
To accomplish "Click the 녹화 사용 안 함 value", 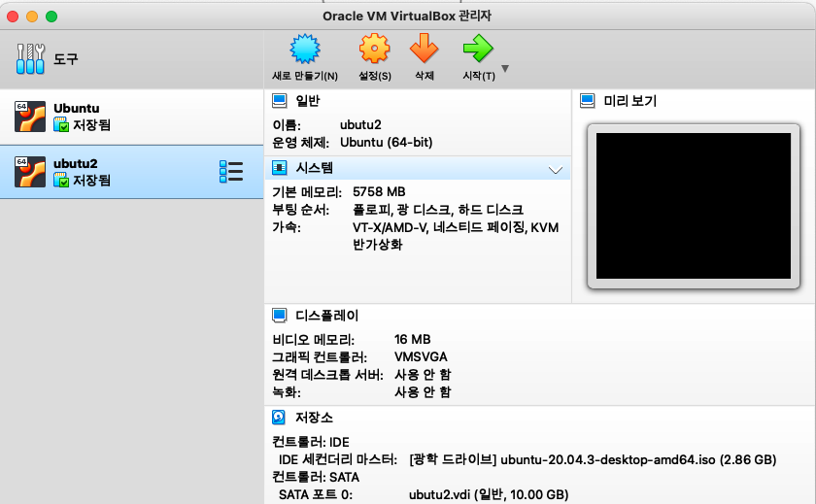I will [x=423, y=392].
